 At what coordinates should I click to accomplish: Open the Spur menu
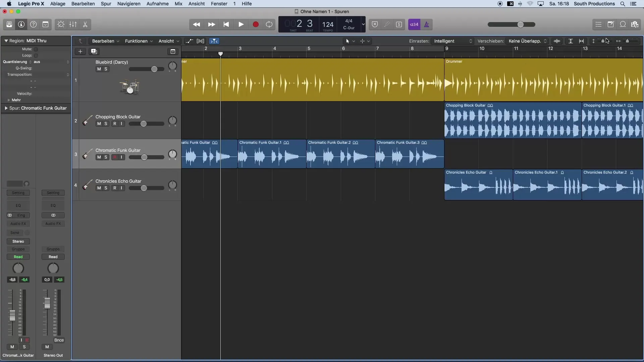[x=106, y=4]
